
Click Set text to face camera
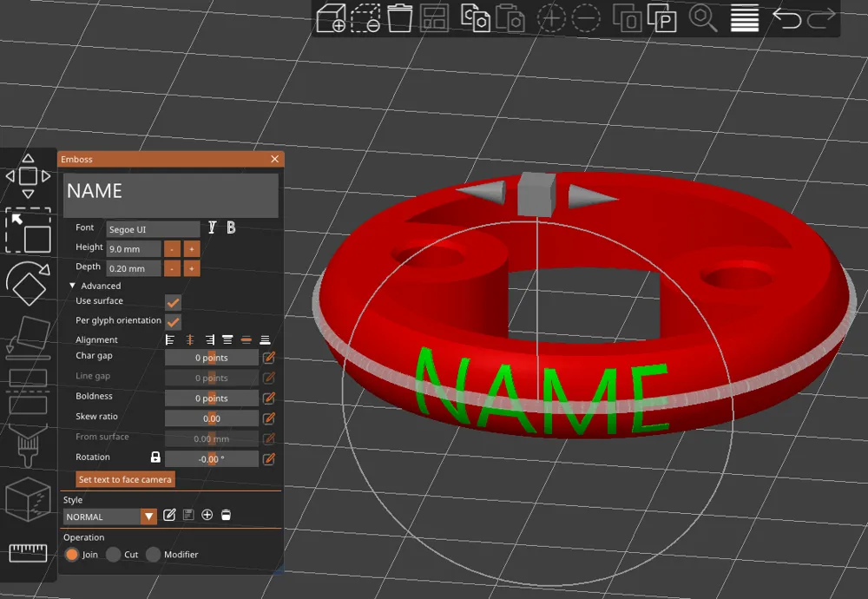125,479
